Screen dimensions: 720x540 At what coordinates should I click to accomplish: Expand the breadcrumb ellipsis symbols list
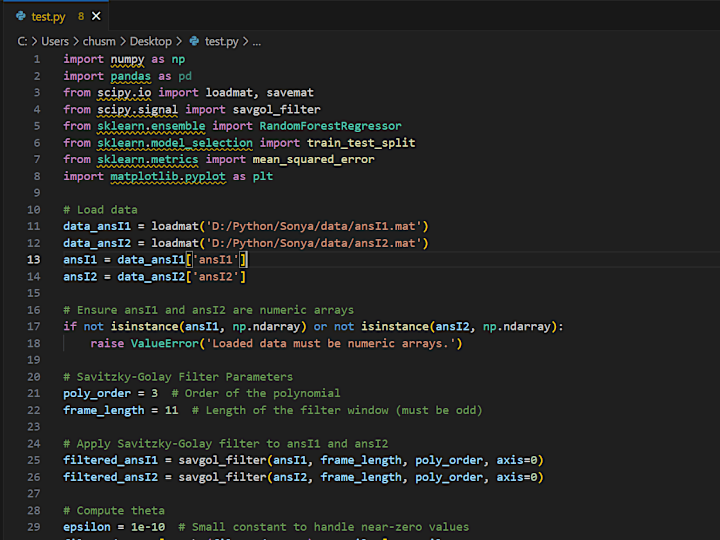click(x=257, y=42)
